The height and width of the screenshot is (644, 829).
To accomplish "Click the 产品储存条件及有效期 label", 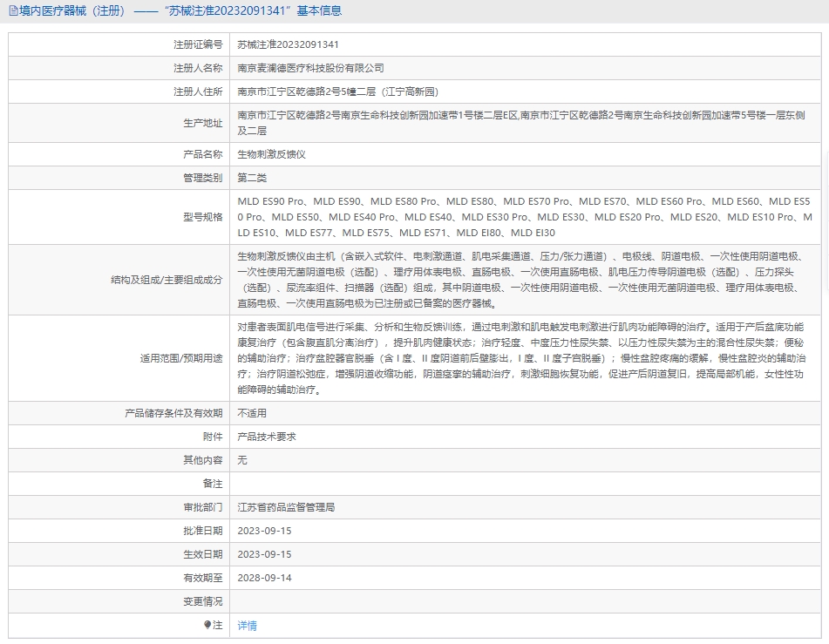I will [174, 413].
